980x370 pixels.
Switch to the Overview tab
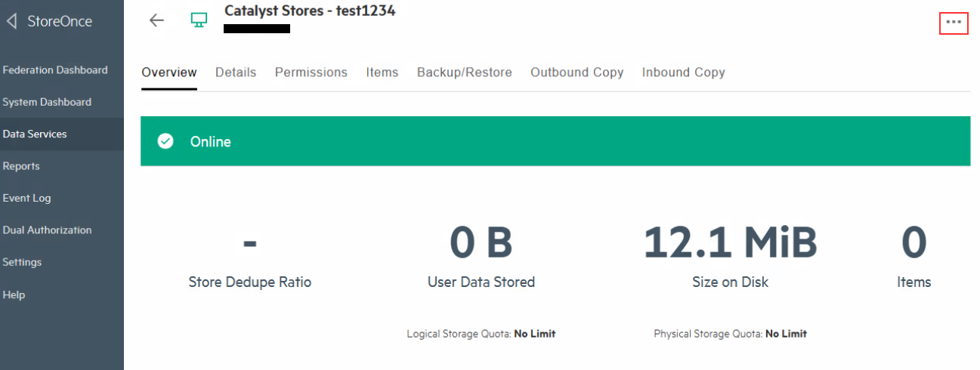pos(169,72)
